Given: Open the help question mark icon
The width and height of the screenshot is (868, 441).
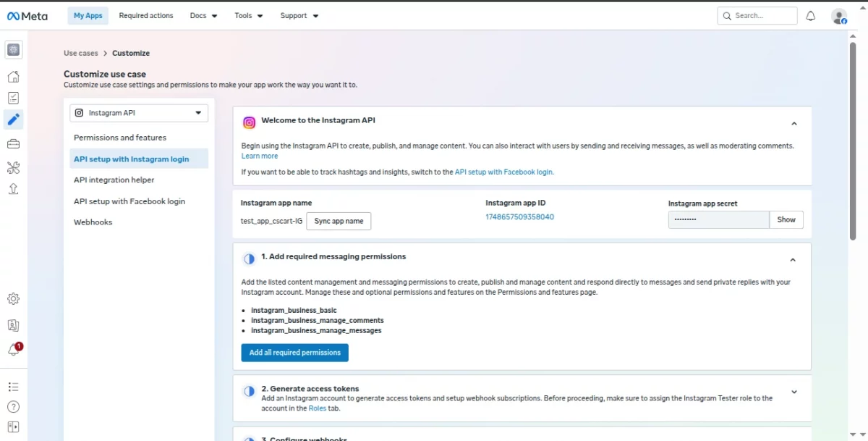Looking at the screenshot, I should [x=14, y=407].
